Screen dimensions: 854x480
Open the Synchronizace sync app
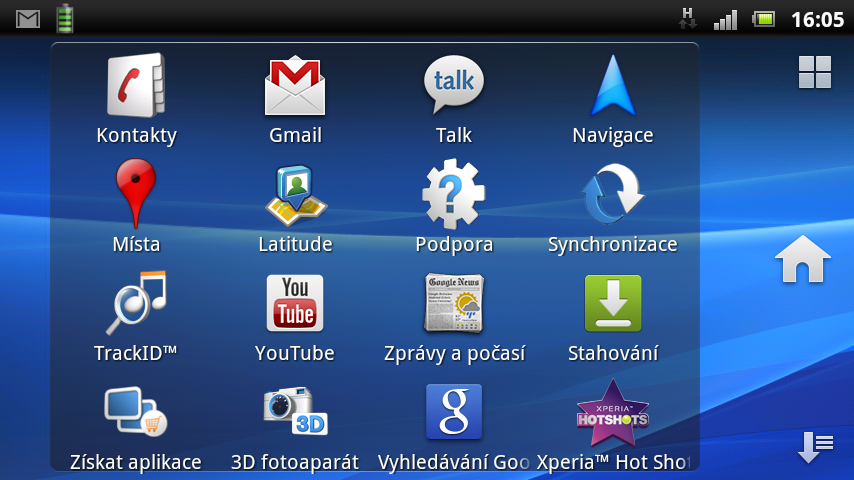click(613, 207)
